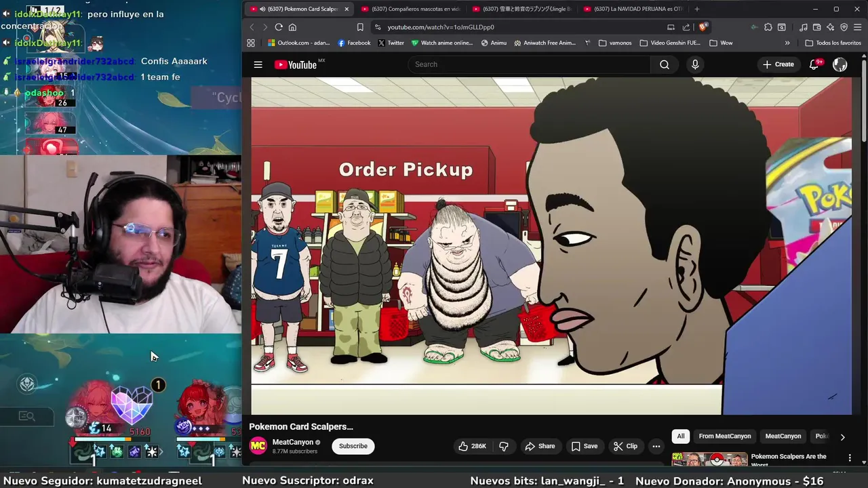
Task: Open browser apps grid in bookmarks bar
Action: tap(251, 43)
